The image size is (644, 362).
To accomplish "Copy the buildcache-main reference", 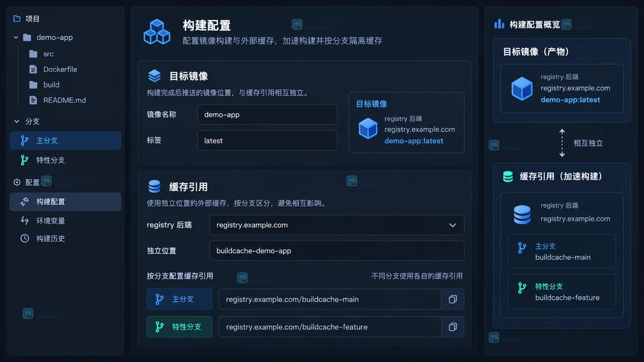I will coord(453,299).
